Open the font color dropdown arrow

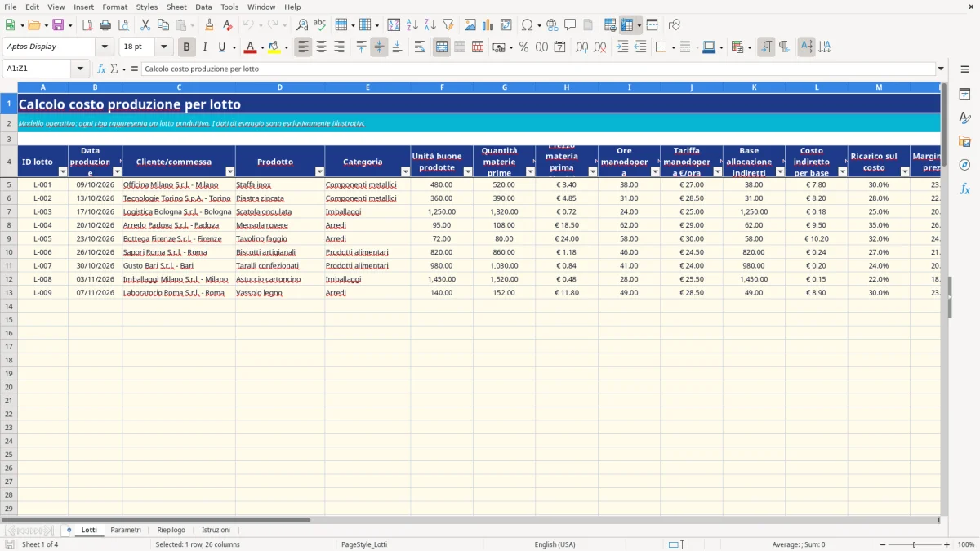coord(262,47)
